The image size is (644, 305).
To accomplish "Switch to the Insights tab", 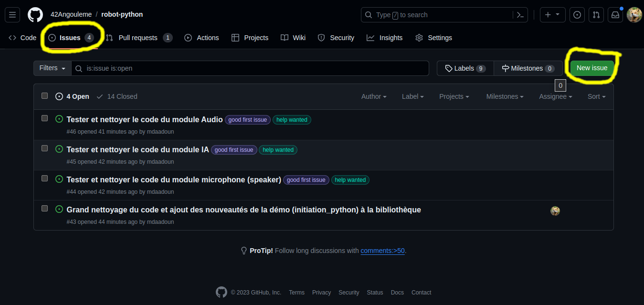I will 385,38.
